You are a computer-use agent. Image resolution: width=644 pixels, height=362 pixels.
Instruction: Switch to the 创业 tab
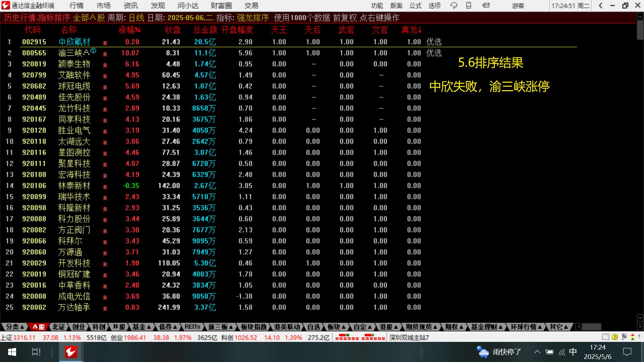[x=79, y=327]
